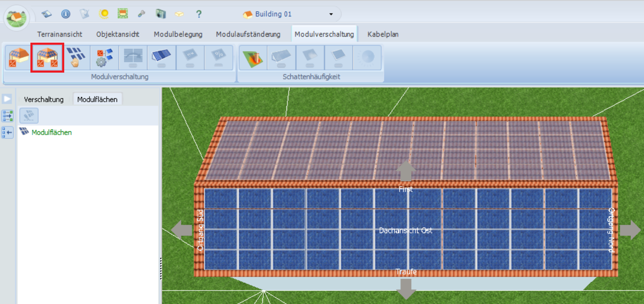Screen dimensions: 644x304
Task: Select the manual wiring hand icon
Action: (x=76, y=58)
